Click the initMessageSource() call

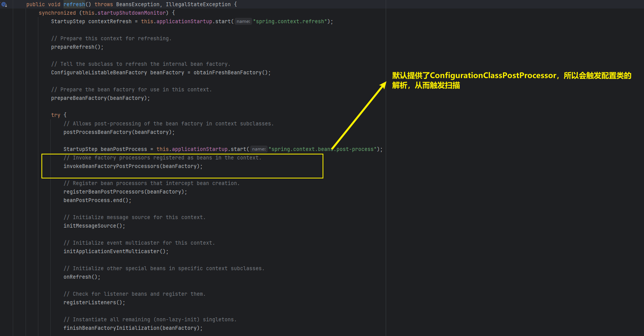click(94, 226)
